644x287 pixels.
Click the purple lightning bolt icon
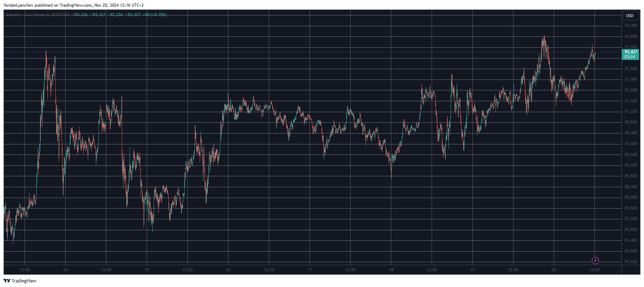click(595, 260)
